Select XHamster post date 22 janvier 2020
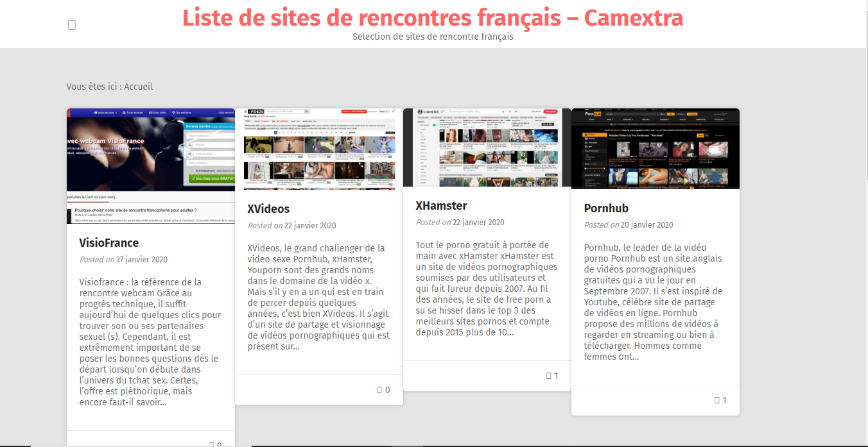868x447 pixels. coord(478,223)
